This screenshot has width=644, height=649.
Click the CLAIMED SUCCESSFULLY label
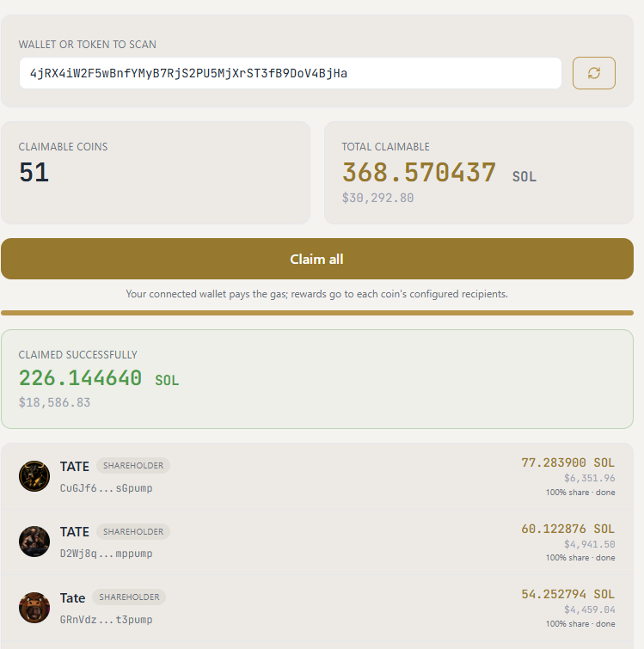click(77, 355)
